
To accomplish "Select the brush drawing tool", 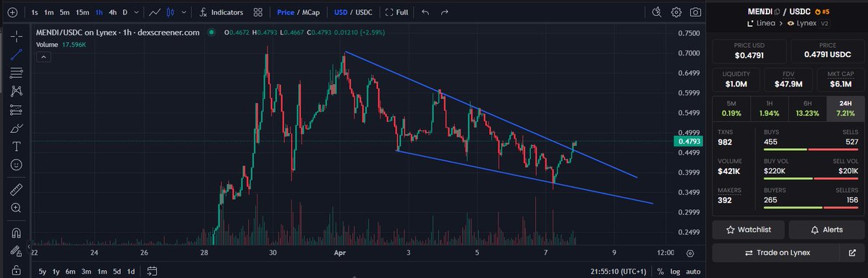I will [x=16, y=129].
